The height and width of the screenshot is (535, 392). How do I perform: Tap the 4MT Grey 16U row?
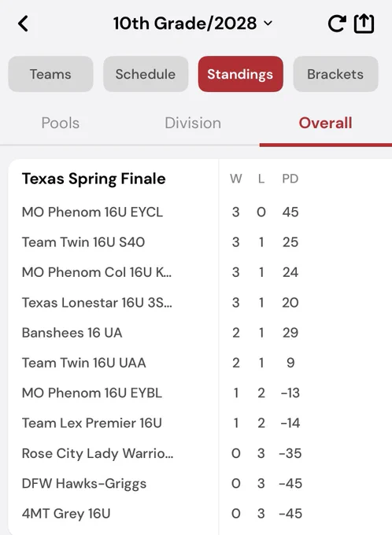tap(200, 514)
